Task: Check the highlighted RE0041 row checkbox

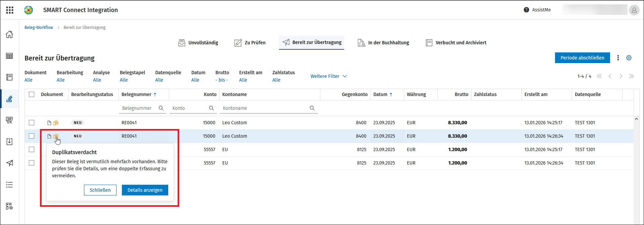Action: [x=32, y=136]
